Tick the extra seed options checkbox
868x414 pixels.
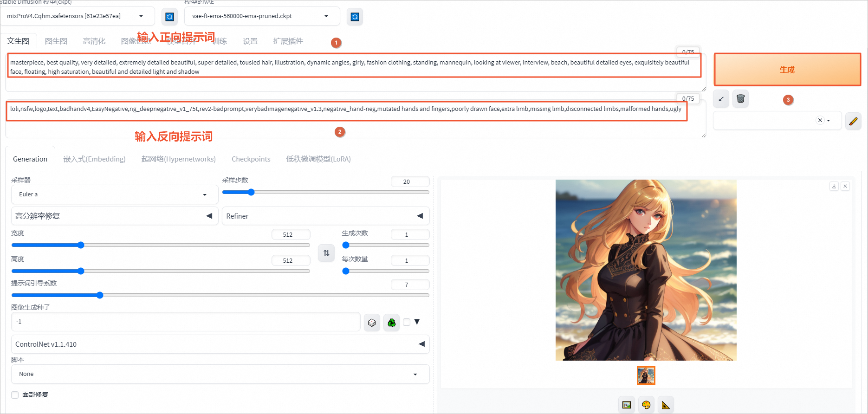point(407,322)
